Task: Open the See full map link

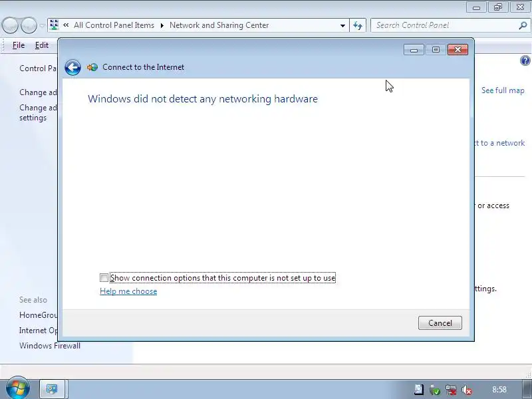Action: point(503,90)
